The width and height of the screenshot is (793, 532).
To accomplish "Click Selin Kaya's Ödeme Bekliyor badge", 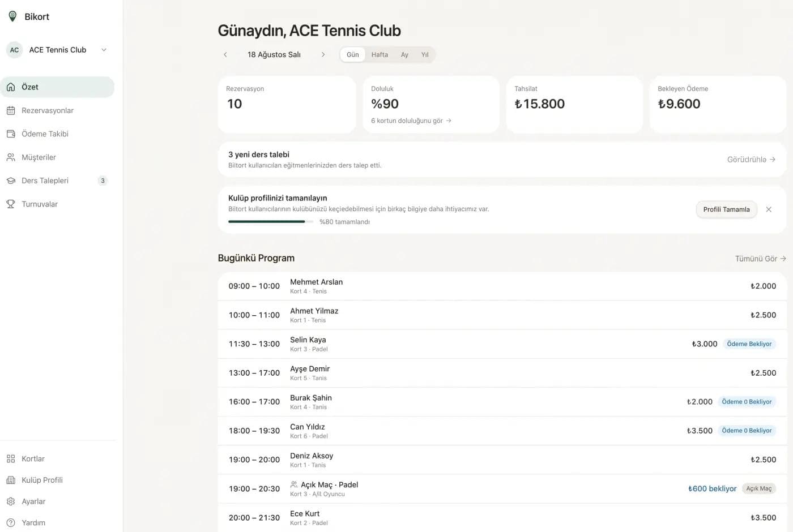I will coord(749,344).
